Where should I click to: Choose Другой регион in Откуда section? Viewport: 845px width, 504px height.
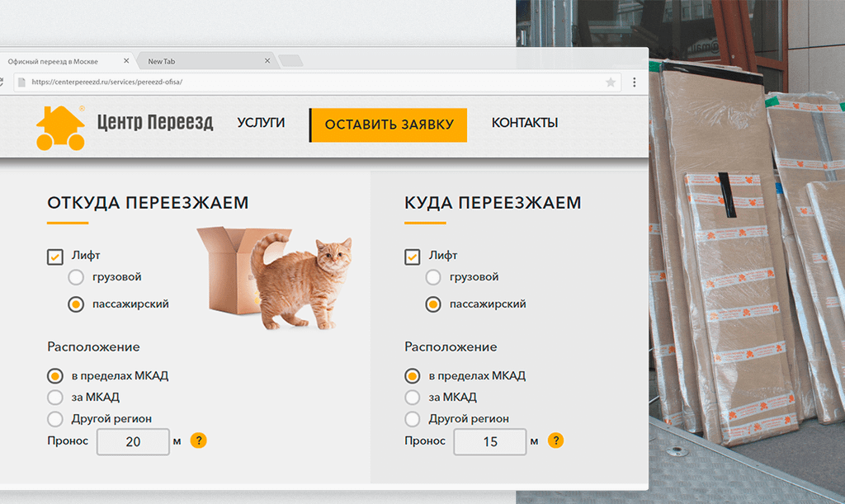[55, 419]
